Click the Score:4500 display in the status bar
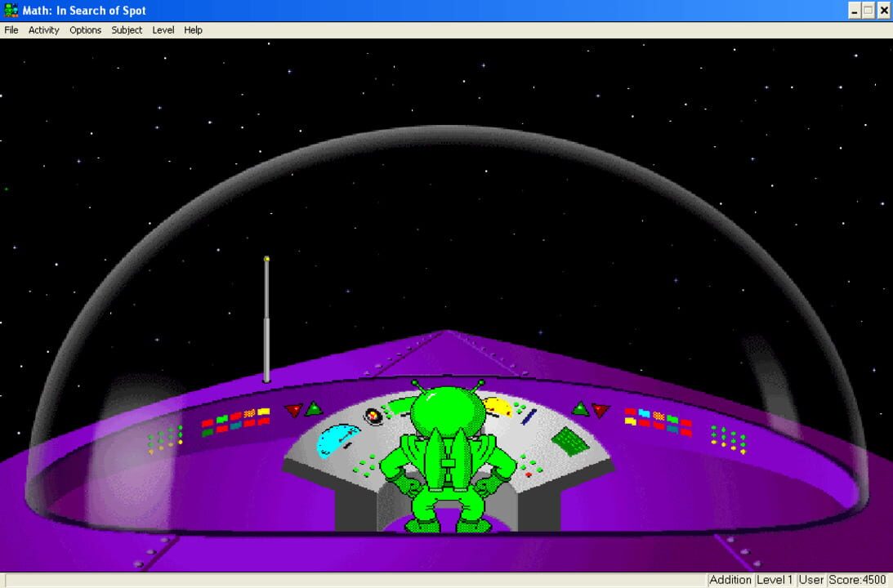 tap(855, 580)
